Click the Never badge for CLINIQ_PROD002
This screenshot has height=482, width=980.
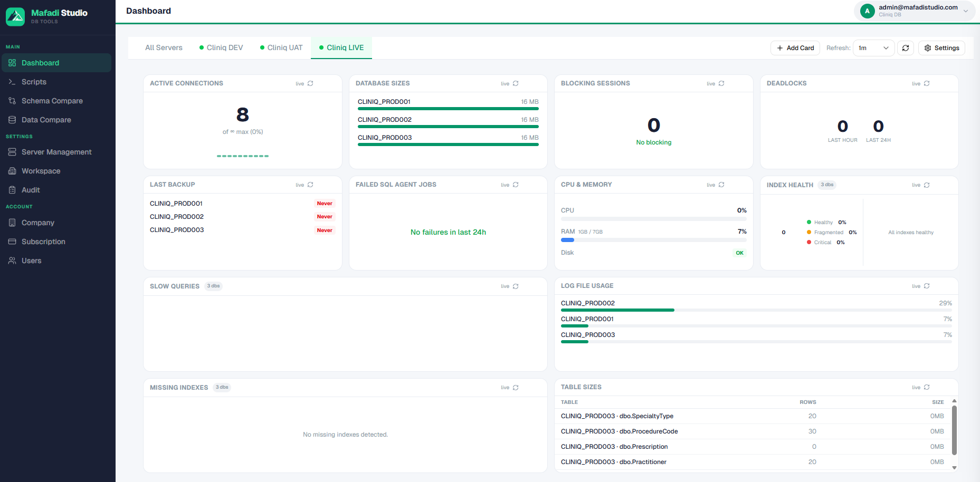coord(325,217)
